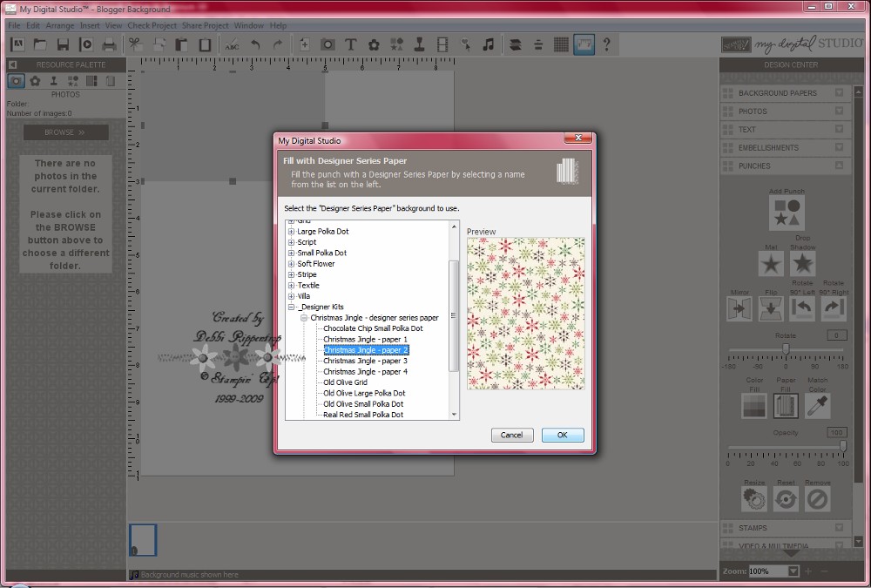871x588 pixels.
Task: Click the Opacity value input field
Action: click(x=836, y=432)
